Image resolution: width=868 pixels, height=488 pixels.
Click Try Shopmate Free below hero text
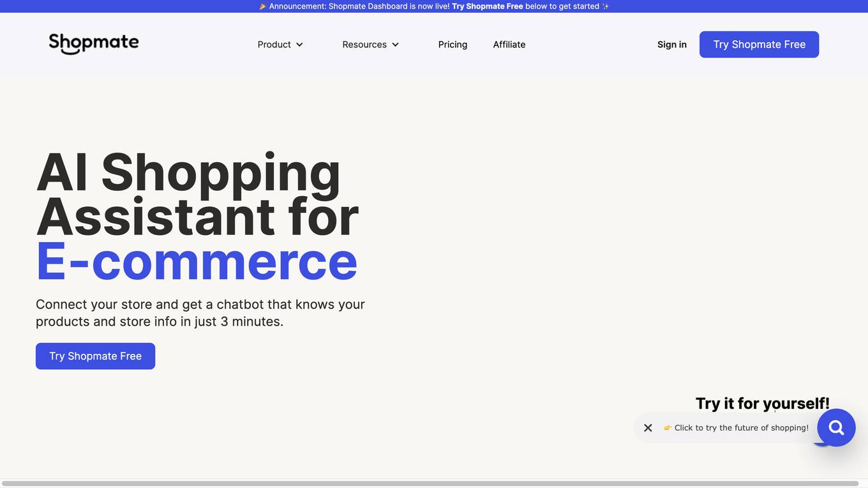95,356
